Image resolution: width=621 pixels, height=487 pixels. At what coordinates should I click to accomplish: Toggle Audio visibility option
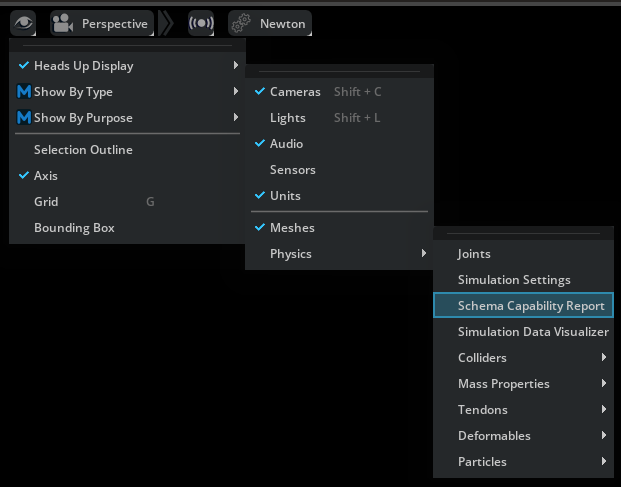(339, 144)
